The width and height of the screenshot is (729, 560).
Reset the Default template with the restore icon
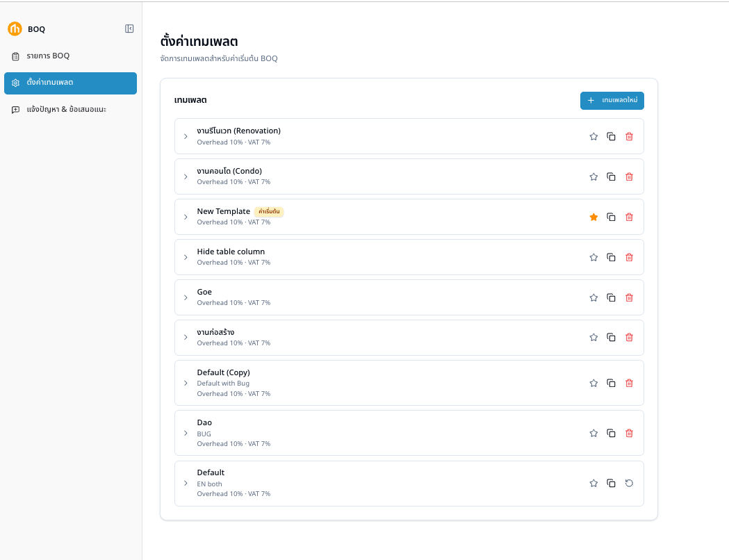tap(629, 484)
